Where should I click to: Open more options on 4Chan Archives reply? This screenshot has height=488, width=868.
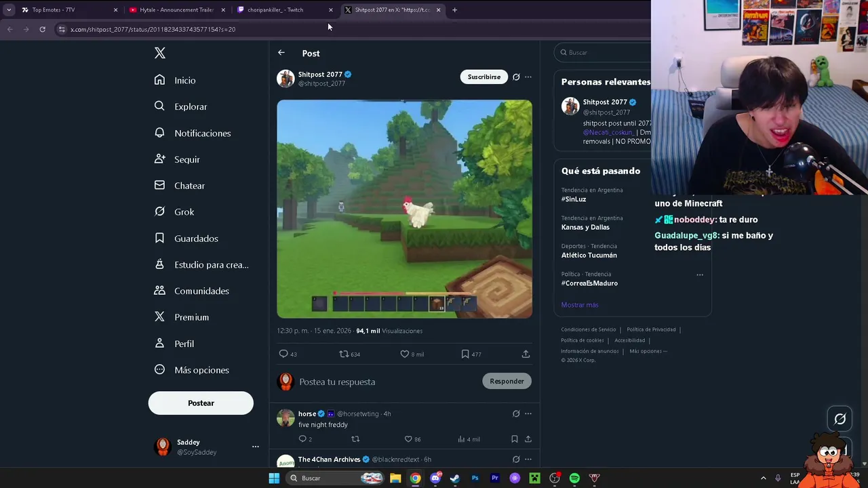[x=528, y=460]
